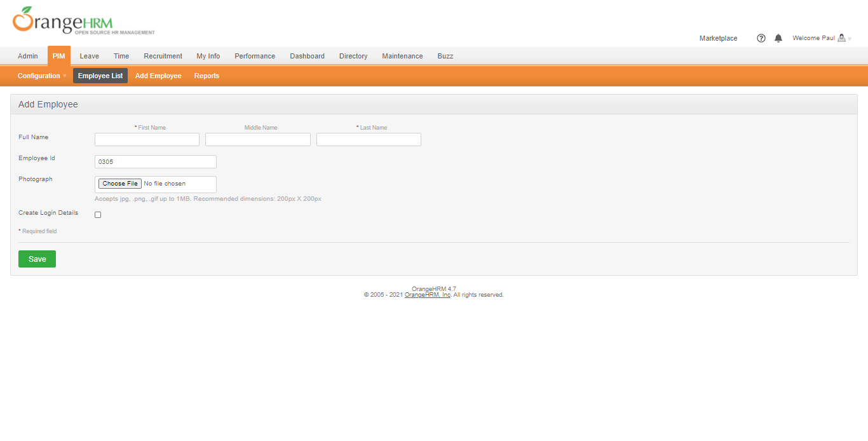868x441 pixels.
Task: Click the Employee Id field showing 0305
Action: 156,162
